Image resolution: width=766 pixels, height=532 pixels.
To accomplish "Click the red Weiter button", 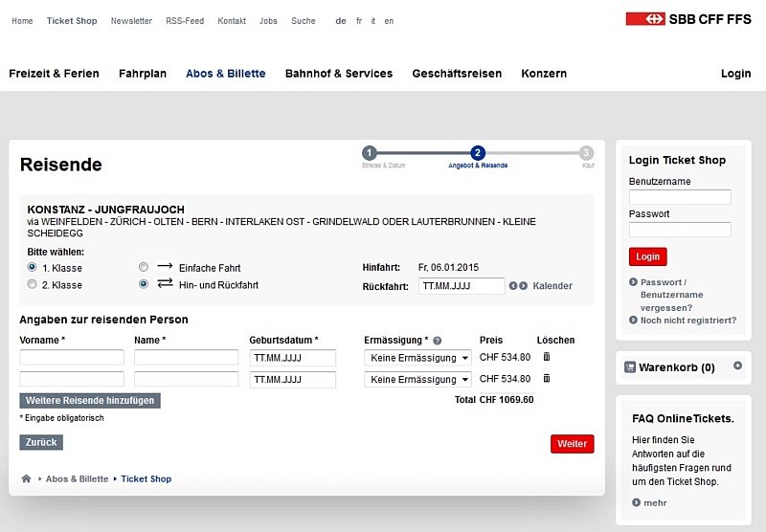I will 572,444.
